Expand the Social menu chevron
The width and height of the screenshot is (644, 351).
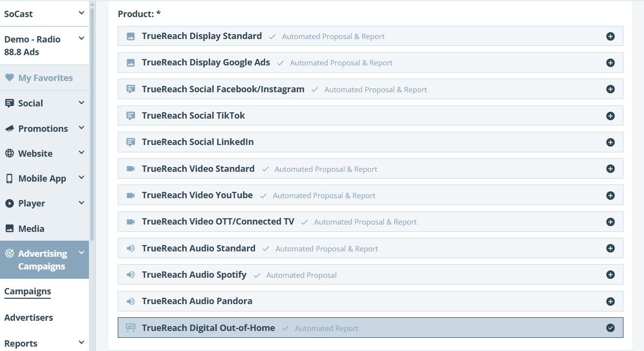pos(82,103)
